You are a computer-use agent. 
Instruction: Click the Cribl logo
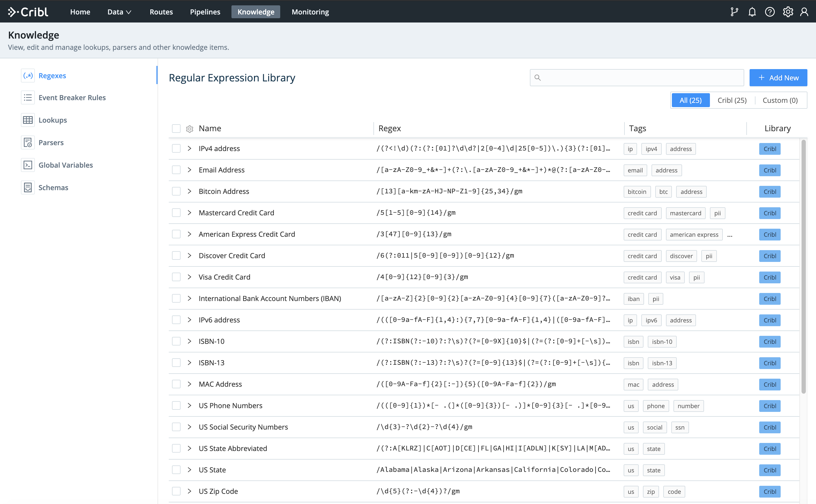pyautogui.click(x=28, y=12)
